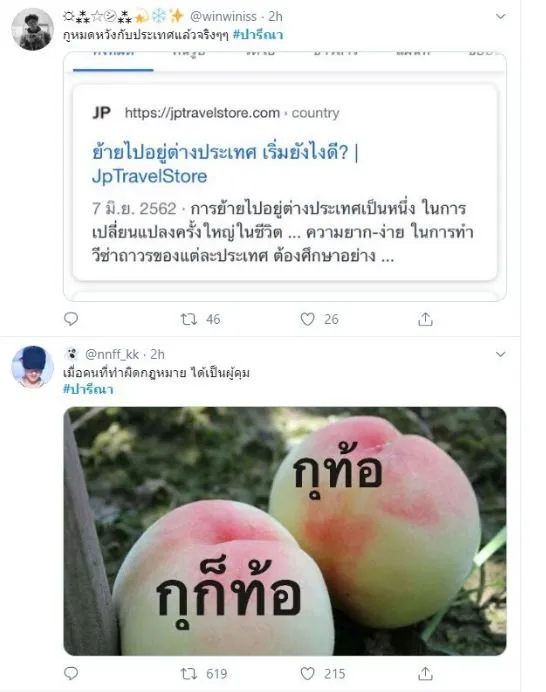
Task: Share the @nnff_kk peach tweet
Action: click(425, 673)
